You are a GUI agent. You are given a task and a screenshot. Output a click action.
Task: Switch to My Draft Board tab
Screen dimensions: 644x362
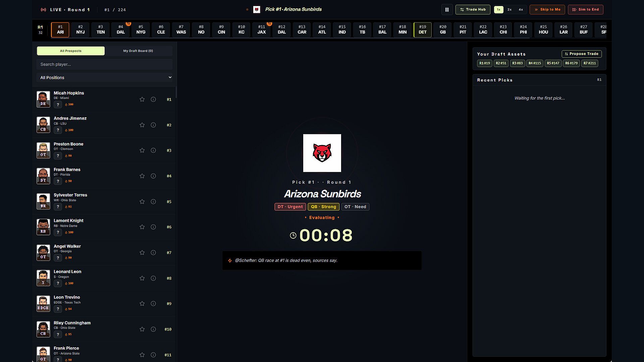point(138,51)
